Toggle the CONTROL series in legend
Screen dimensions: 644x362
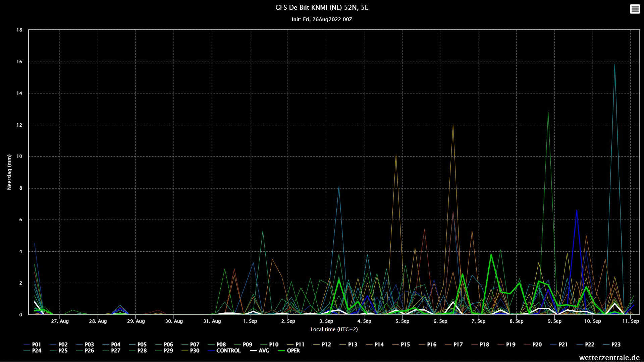[224, 351]
